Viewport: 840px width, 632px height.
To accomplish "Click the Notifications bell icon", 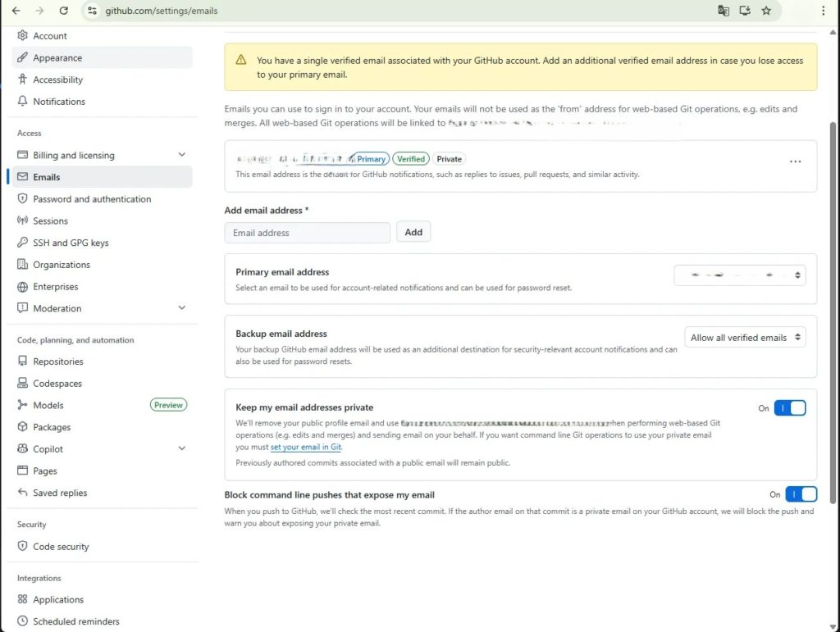I will 23,102.
